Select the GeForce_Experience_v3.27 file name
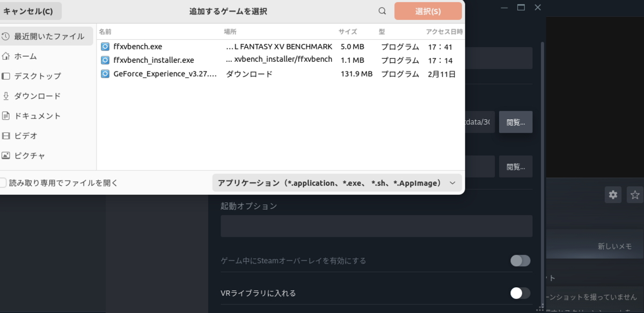The width and height of the screenshot is (644, 313). (165, 74)
